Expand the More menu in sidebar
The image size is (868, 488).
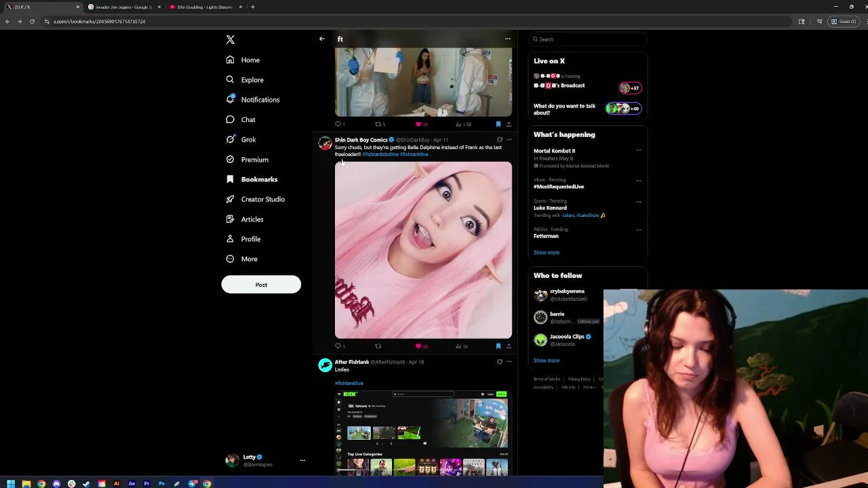(241, 259)
